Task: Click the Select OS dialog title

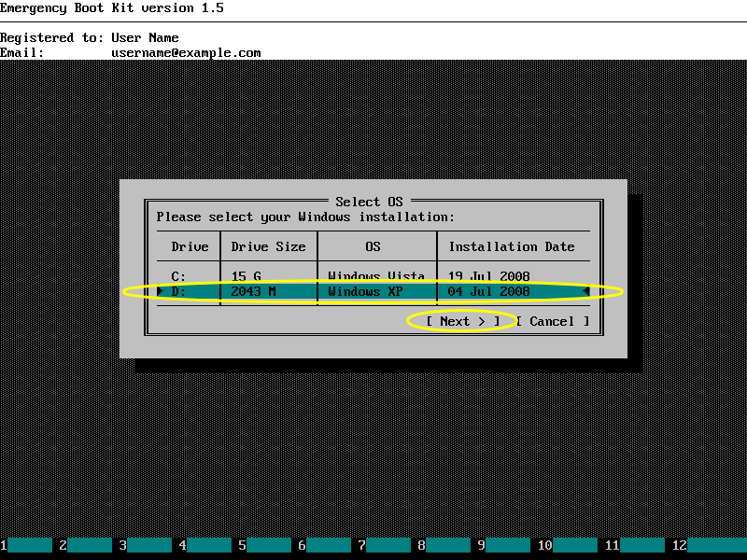Action: pos(369,202)
